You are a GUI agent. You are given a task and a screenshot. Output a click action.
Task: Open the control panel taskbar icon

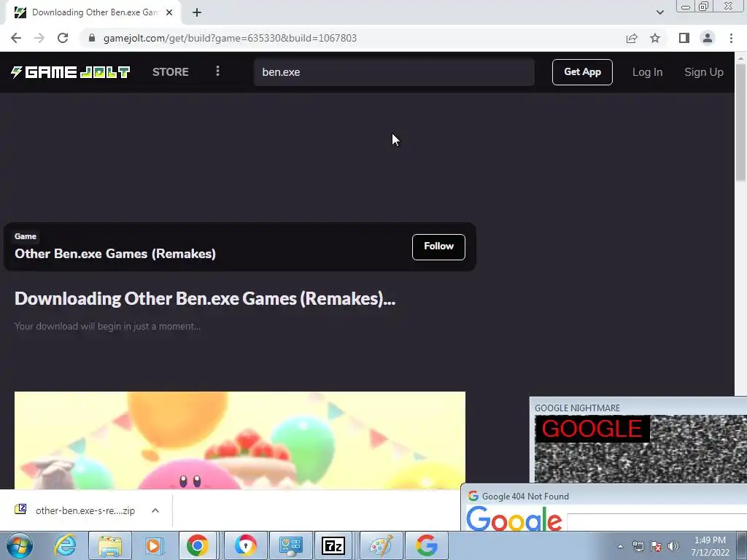click(290, 545)
